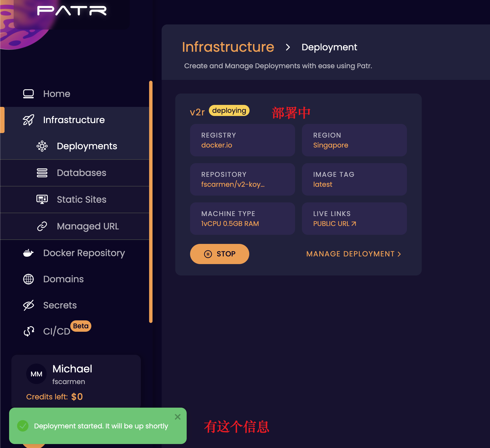490x448 pixels.
Task: Expand the Manage Deployment chevron
Action: coord(399,254)
